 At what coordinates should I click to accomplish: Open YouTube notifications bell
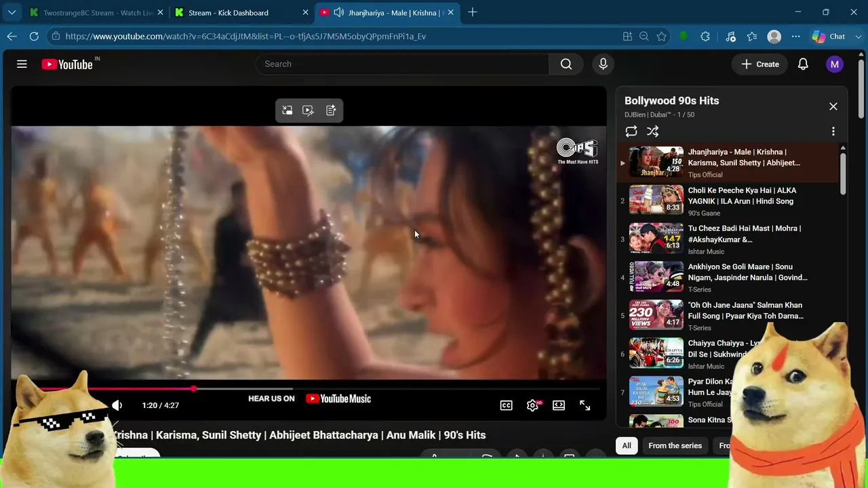pyautogui.click(x=803, y=64)
